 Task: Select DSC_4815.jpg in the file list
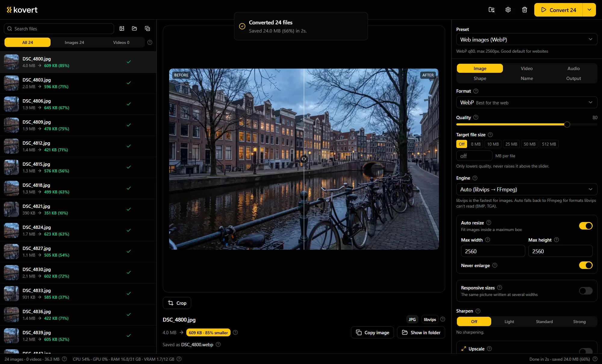tap(78, 167)
